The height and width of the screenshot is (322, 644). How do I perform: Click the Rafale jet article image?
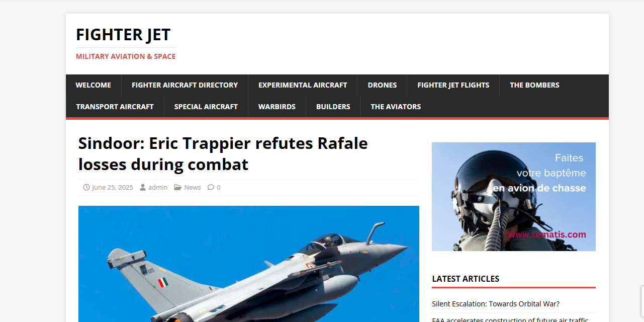[249, 264]
